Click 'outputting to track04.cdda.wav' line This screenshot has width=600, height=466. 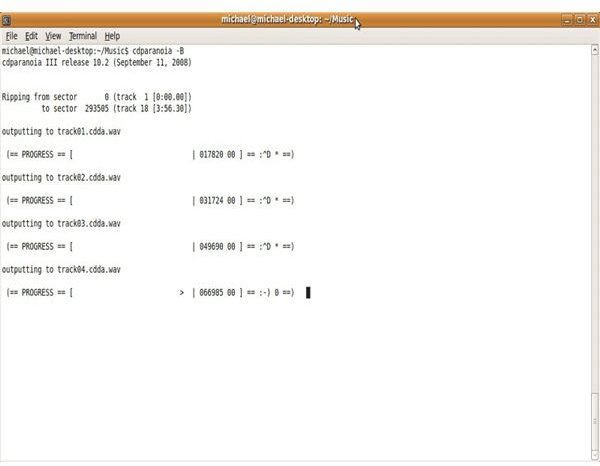point(61,269)
